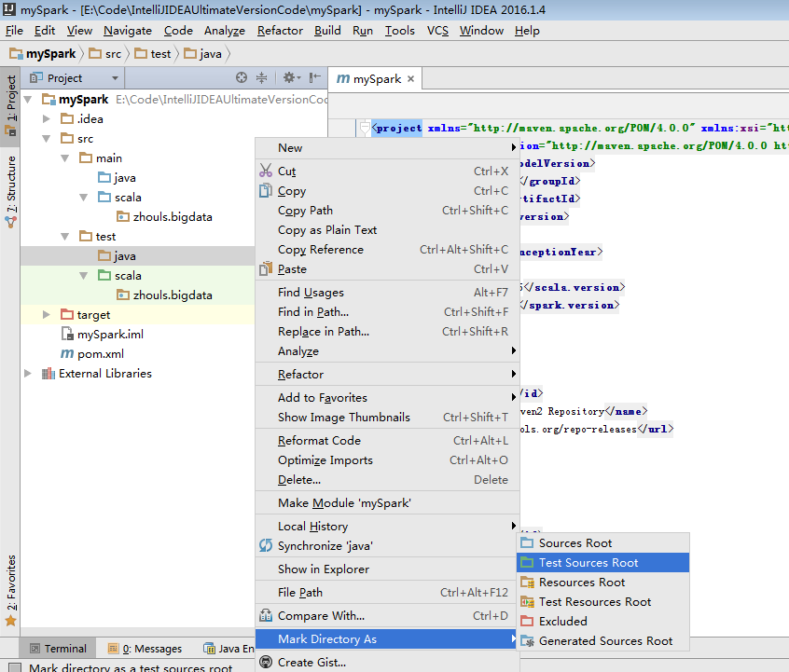
Task: Click the Resources Root folder icon
Action: tap(527, 582)
